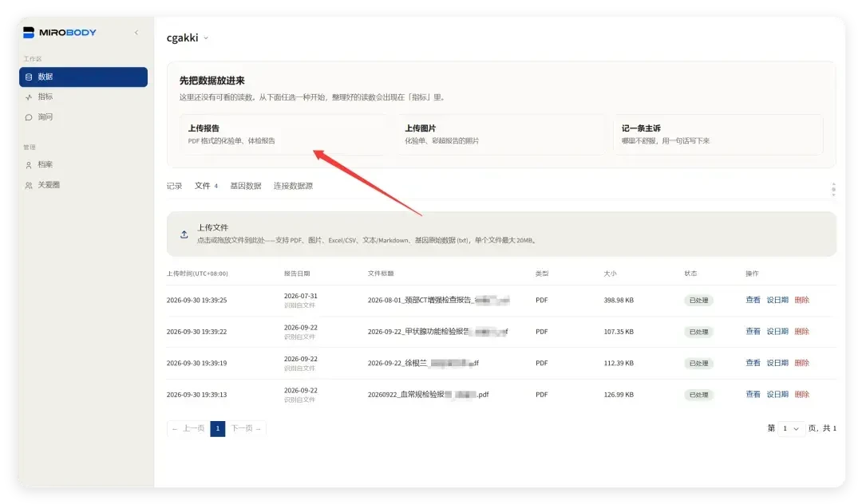Switch to the 基因数据 tab
This screenshot has width=862, height=504.
coord(246,186)
